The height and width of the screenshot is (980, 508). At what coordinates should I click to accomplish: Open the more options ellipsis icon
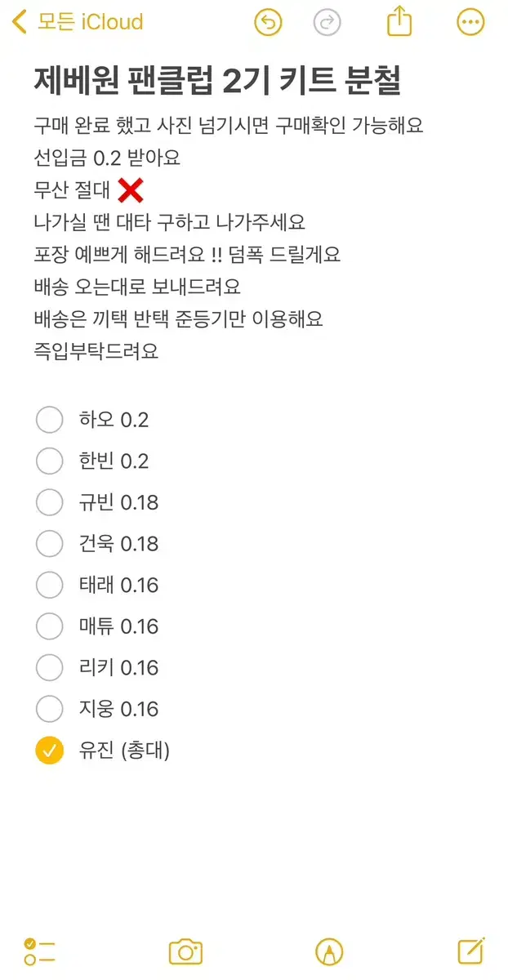(470, 22)
